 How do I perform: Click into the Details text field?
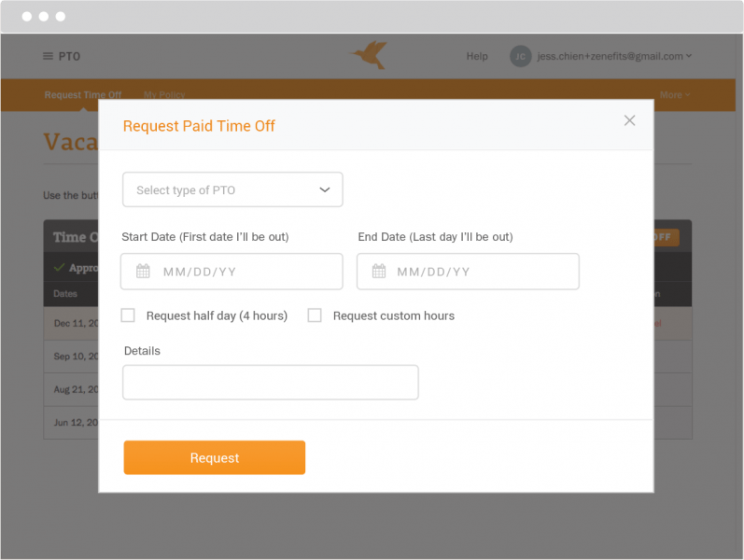271,383
